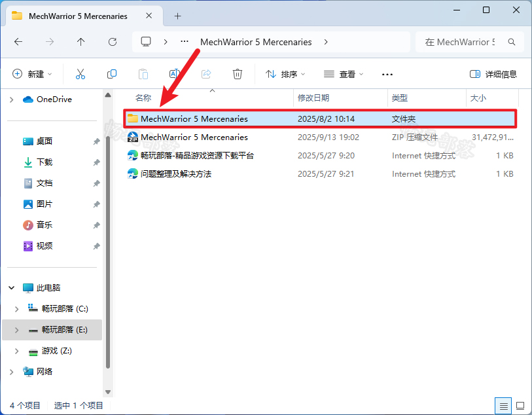The image size is (532, 415).
Task: Click the Paste clipboard icon
Action: pyautogui.click(x=143, y=74)
